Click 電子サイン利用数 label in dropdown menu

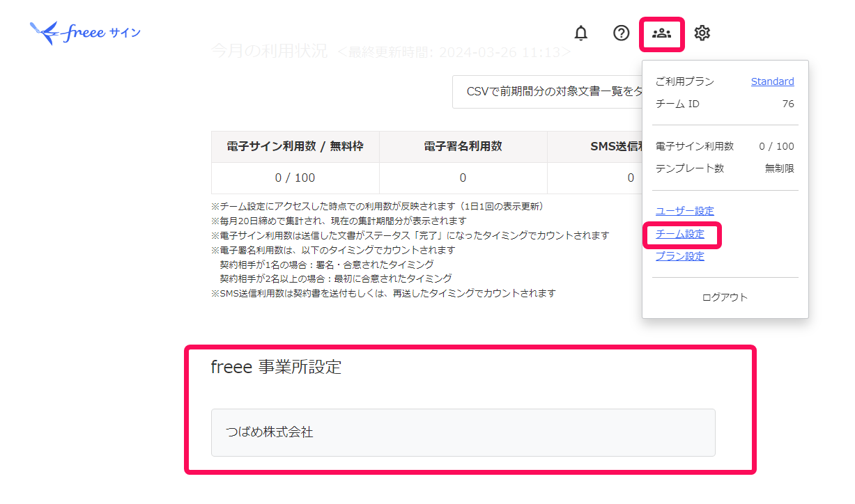coord(695,146)
